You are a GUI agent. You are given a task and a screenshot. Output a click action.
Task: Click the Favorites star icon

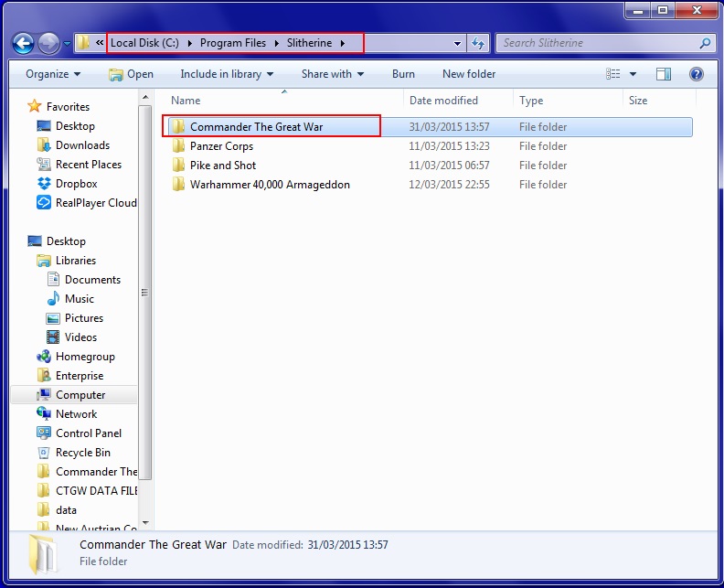point(34,106)
